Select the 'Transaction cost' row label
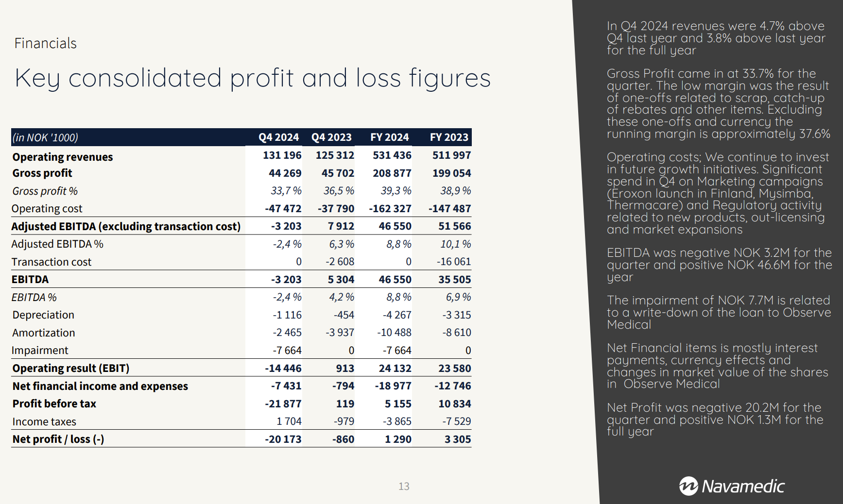843x504 pixels. pos(52,262)
